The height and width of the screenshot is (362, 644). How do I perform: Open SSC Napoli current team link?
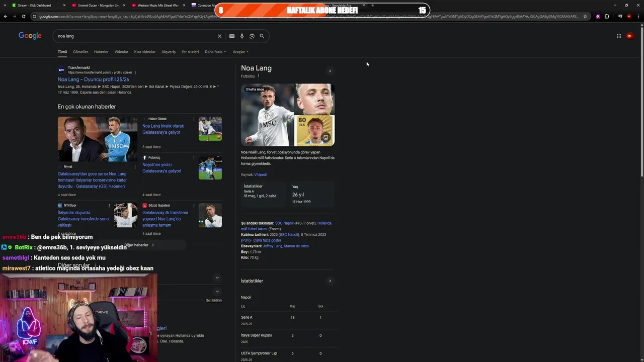284,223
